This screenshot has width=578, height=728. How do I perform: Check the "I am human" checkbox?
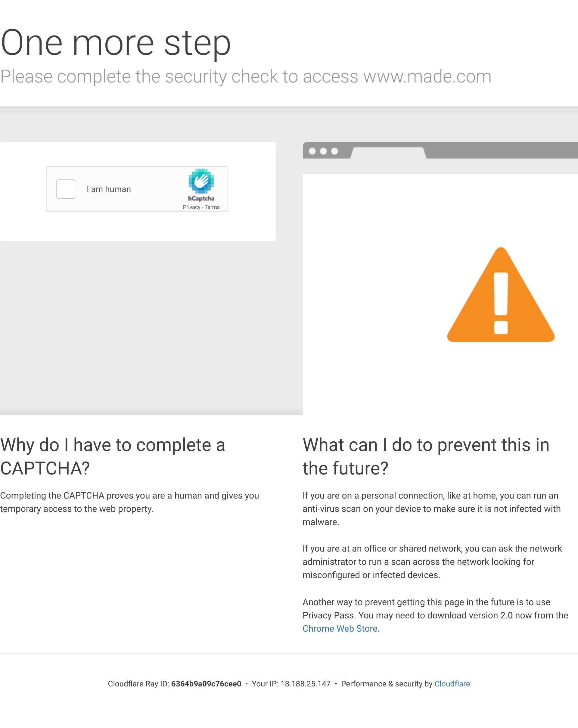click(x=66, y=189)
